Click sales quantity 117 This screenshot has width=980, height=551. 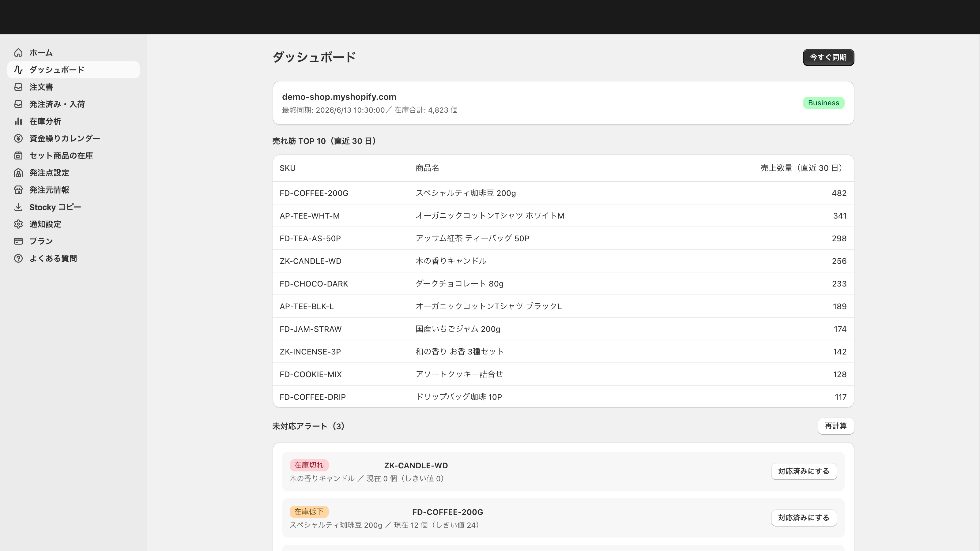pyautogui.click(x=840, y=397)
